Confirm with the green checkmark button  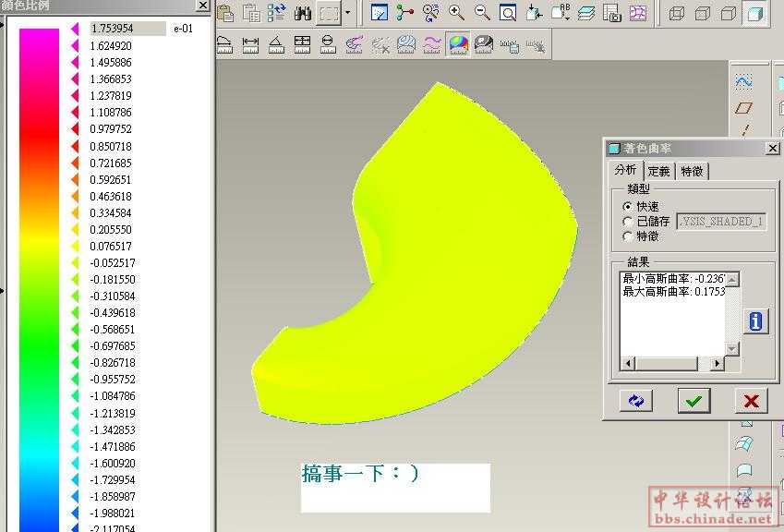tap(694, 401)
